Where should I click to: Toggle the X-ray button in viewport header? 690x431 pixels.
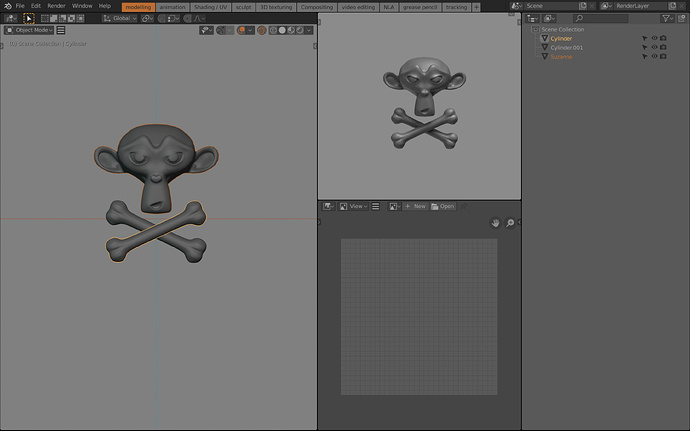[x=262, y=30]
